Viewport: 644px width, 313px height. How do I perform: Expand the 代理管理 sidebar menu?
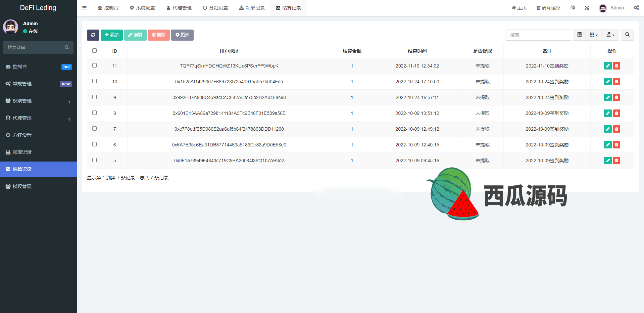[x=38, y=118]
